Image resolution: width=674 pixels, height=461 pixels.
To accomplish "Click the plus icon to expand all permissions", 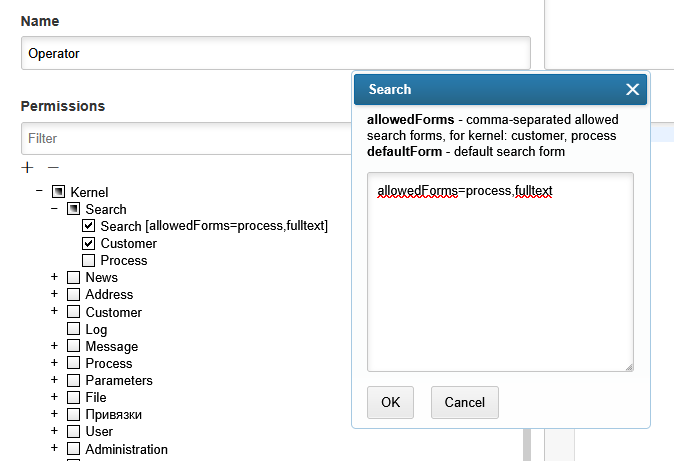I will (x=27, y=167).
